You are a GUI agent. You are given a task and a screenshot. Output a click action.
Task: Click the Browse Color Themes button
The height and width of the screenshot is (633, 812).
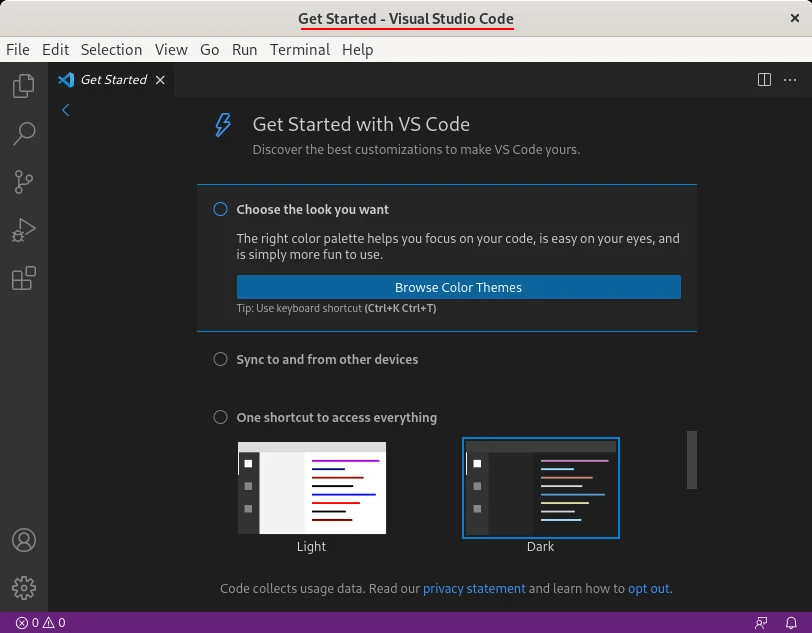click(458, 287)
